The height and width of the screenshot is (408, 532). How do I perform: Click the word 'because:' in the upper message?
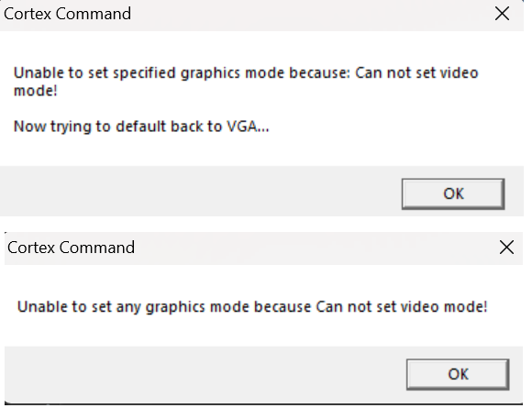(319, 72)
